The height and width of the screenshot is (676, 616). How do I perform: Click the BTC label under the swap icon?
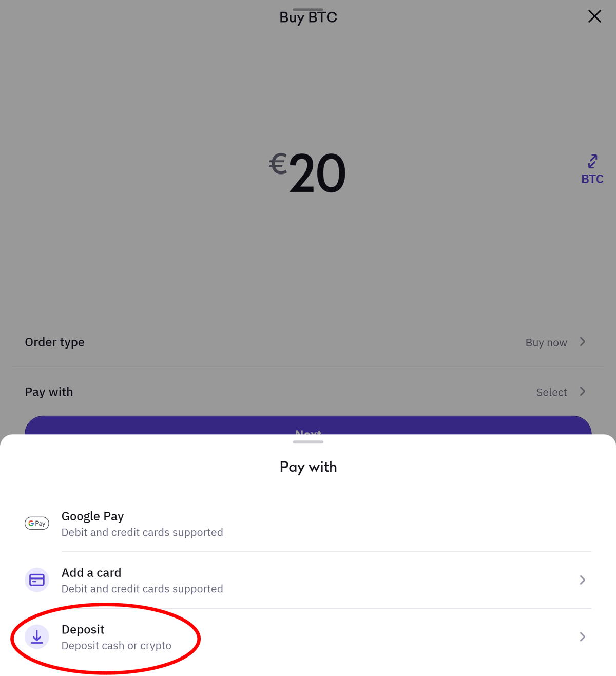592,179
